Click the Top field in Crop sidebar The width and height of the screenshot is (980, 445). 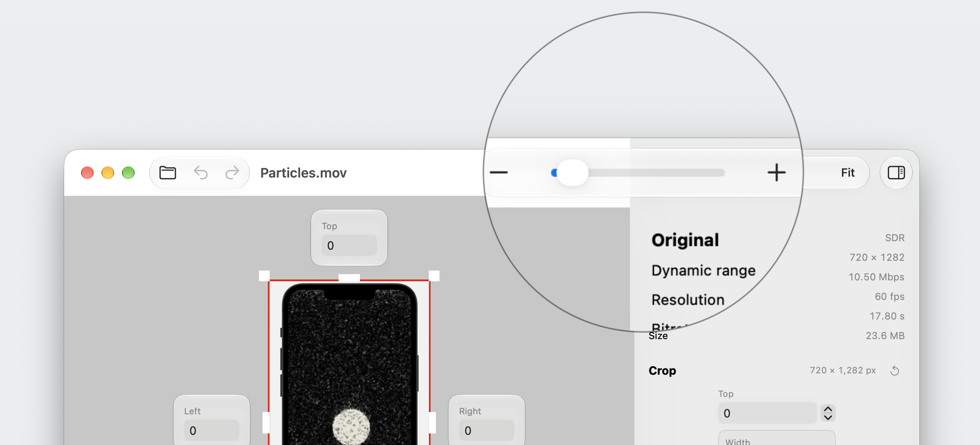pos(767,413)
